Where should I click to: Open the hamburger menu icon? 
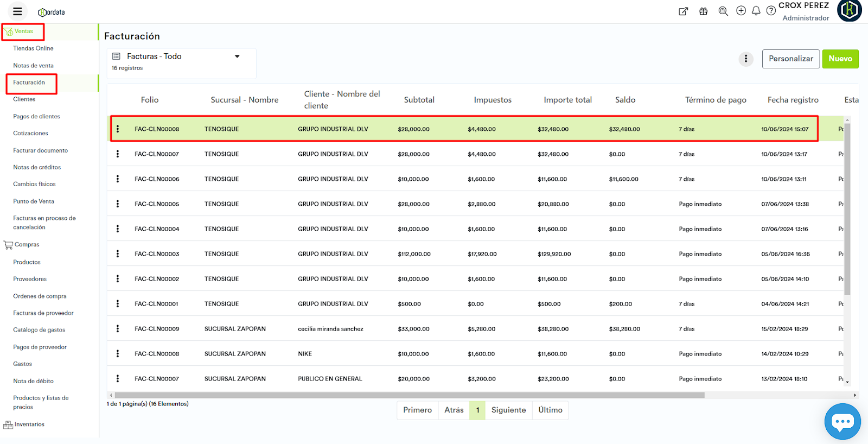click(x=17, y=11)
